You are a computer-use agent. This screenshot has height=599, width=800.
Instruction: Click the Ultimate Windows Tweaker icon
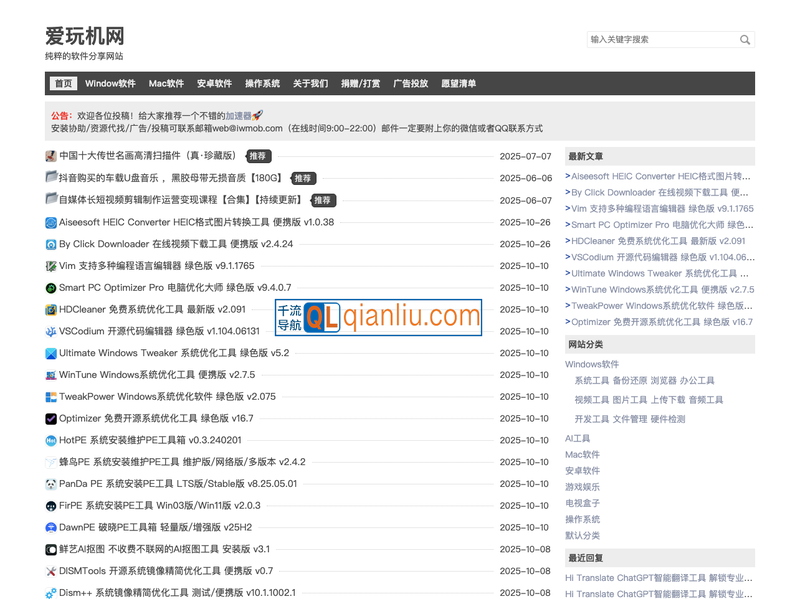pyautogui.click(x=51, y=353)
